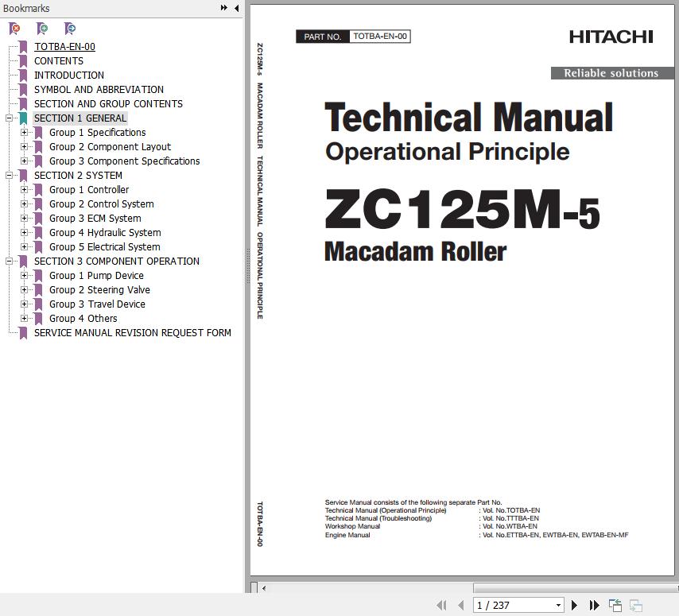Open SYMBOL AND ABBREVIATION bookmark

pyautogui.click(x=99, y=90)
